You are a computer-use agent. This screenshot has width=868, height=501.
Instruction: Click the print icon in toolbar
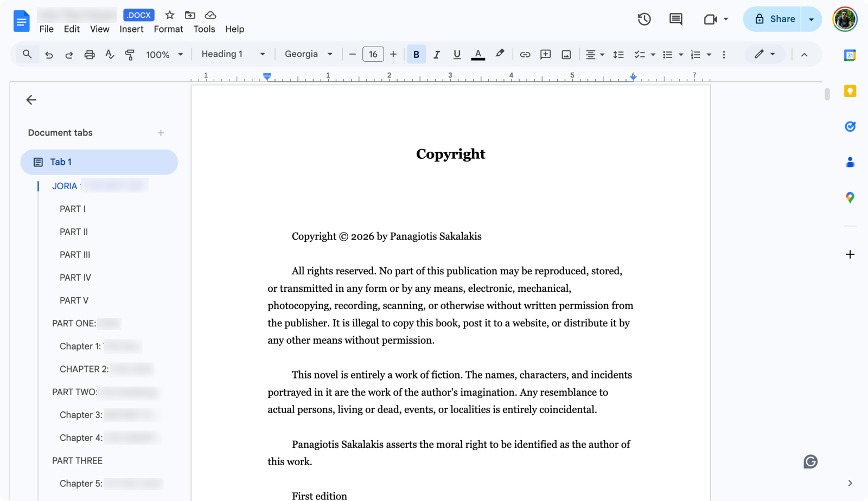pos(90,54)
